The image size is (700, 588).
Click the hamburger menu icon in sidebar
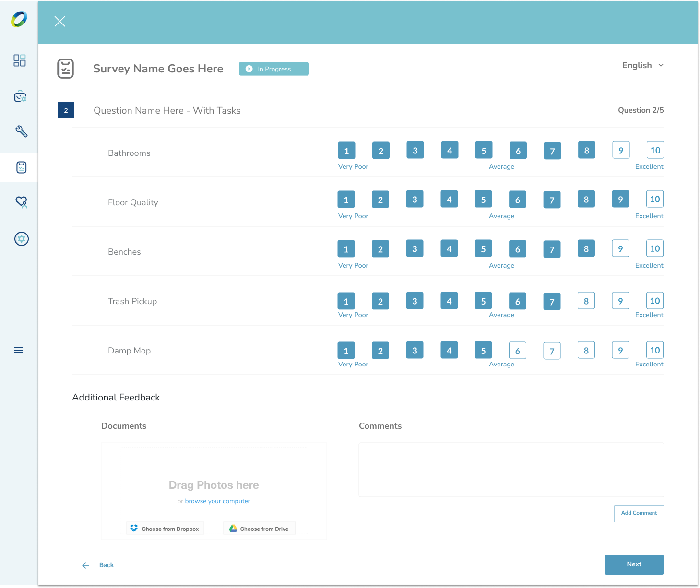click(x=18, y=350)
